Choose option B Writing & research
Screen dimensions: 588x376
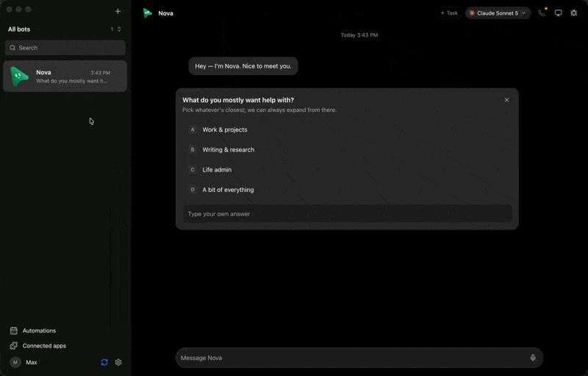point(347,149)
